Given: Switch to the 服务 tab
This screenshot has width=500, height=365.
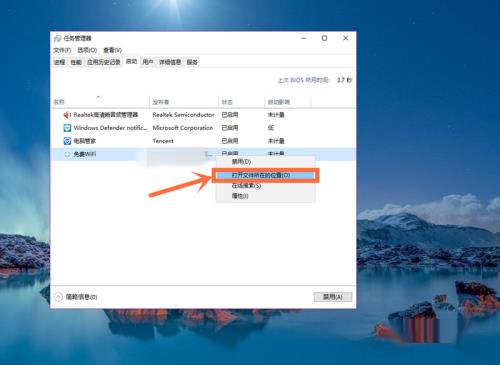Looking at the screenshot, I should (192, 62).
